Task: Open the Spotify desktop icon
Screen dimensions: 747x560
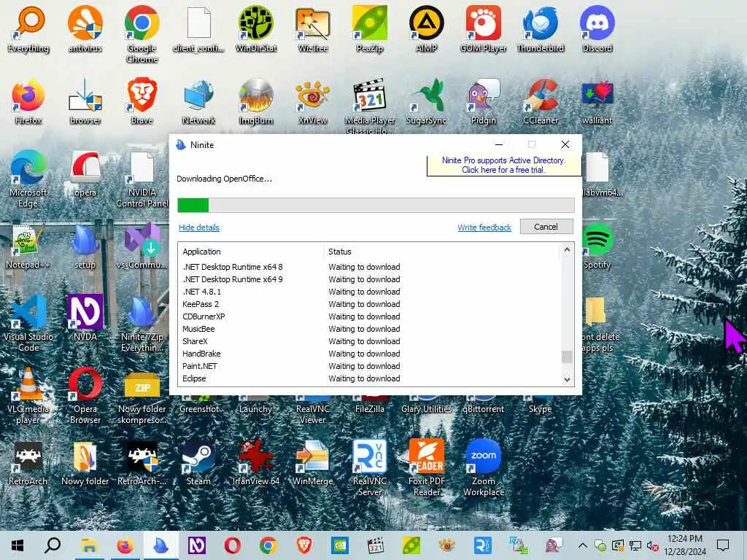Action: (597, 246)
